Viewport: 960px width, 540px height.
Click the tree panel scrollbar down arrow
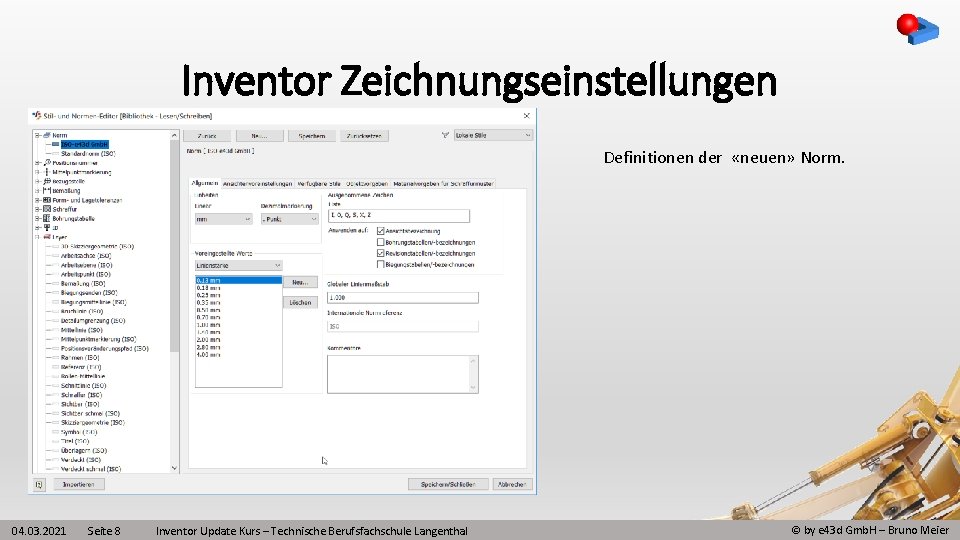174,468
